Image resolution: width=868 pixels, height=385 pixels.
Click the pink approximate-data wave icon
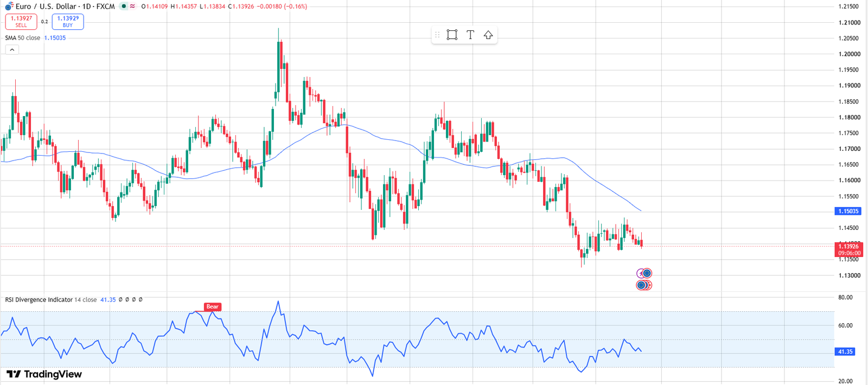(x=132, y=7)
